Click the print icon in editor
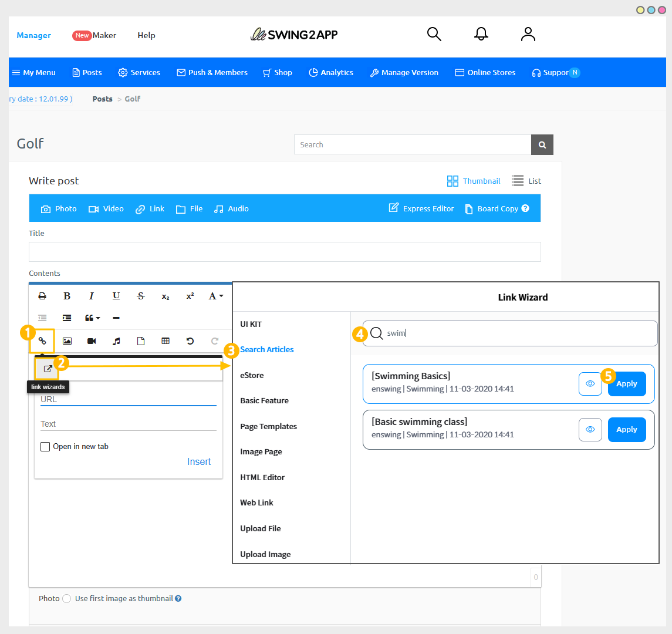Viewport: 672px width, 634px height. pyautogui.click(x=42, y=296)
